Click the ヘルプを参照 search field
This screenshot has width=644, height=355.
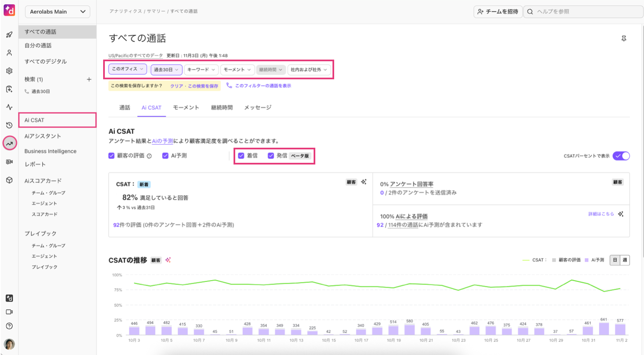(x=584, y=12)
